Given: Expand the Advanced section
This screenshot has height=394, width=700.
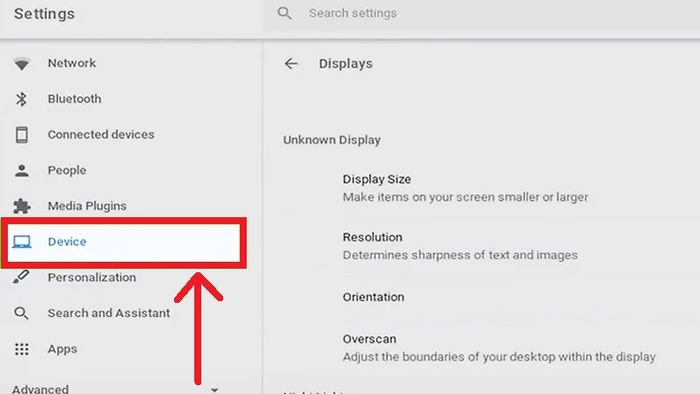Looking at the screenshot, I should 116,389.
